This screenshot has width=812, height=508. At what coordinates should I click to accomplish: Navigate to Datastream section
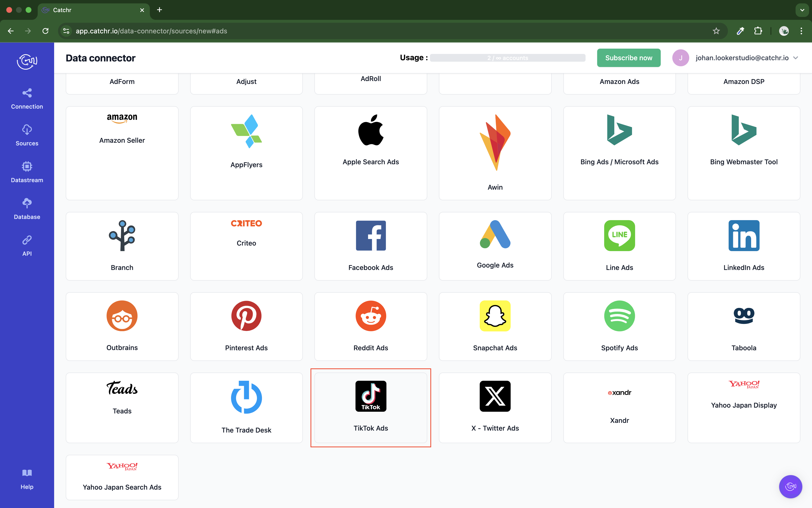click(x=27, y=172)
